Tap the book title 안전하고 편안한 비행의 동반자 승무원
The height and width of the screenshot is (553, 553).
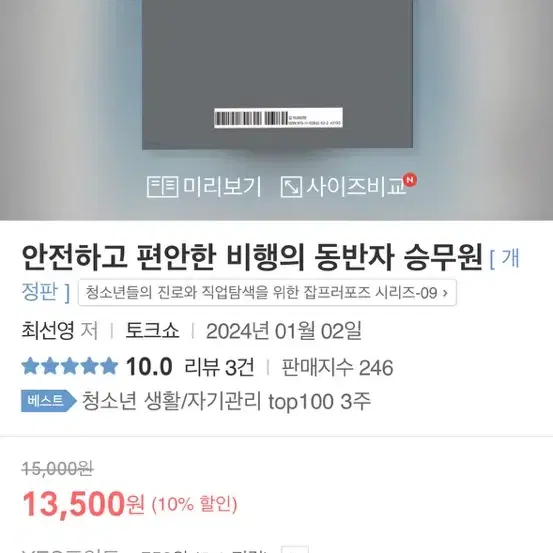[x=252, y=257]
